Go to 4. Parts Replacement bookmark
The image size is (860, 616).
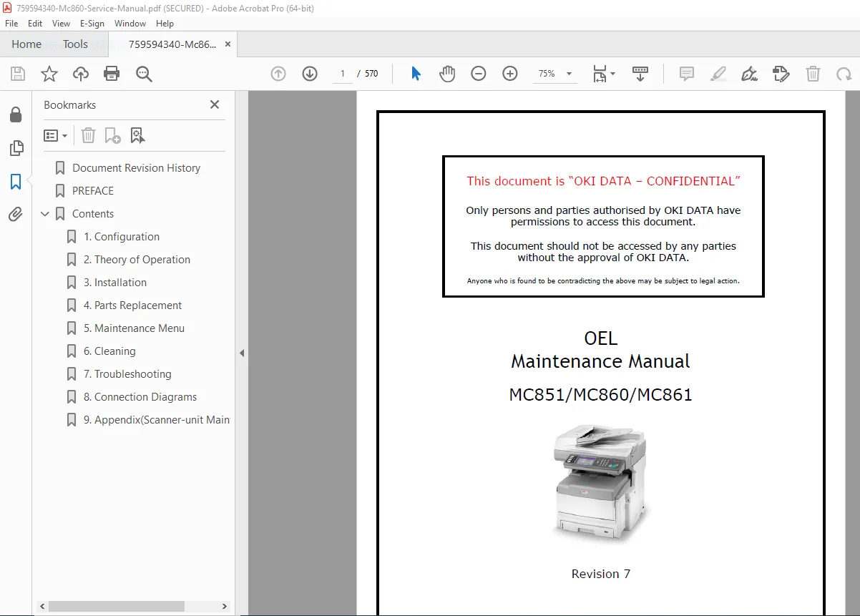click(132, 305)
